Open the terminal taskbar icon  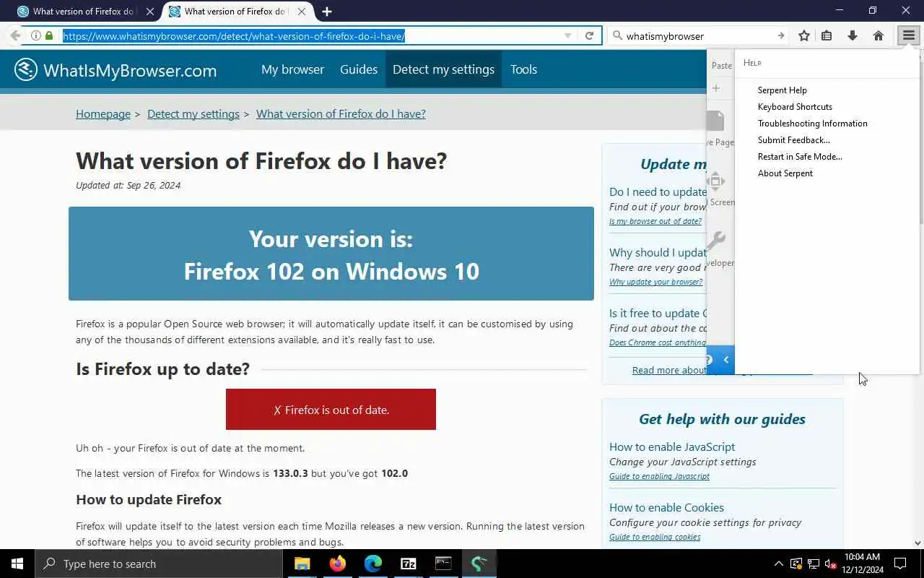click(443, 564)
